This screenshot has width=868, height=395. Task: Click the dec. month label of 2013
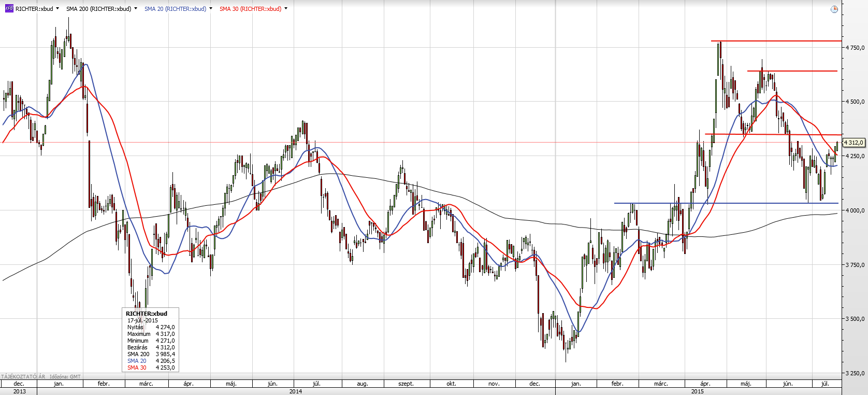pyautogui.click(x=19, y=384)
